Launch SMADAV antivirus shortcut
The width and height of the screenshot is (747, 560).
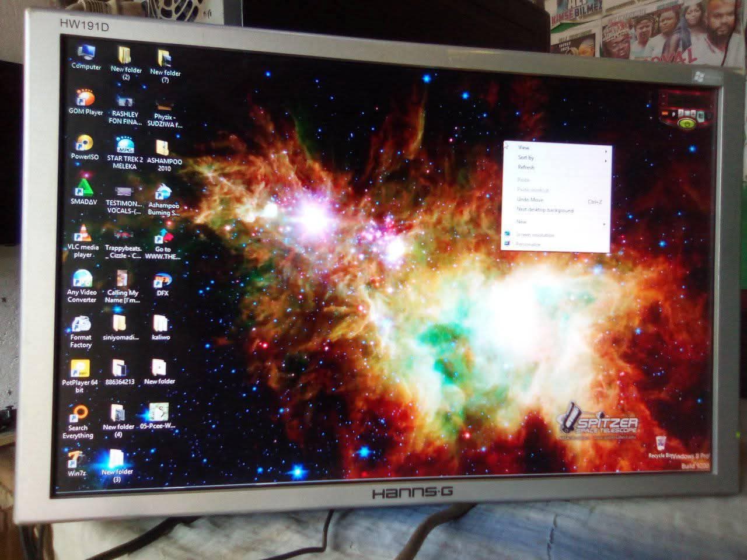(x=83, y=192)
